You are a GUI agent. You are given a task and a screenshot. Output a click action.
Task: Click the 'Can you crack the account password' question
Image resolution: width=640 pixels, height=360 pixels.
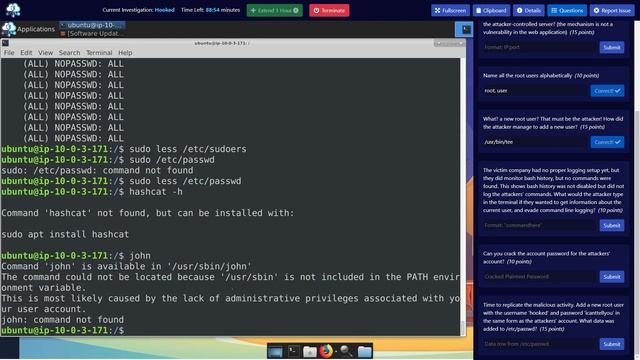pyautogui.click(x=546, y=258)
